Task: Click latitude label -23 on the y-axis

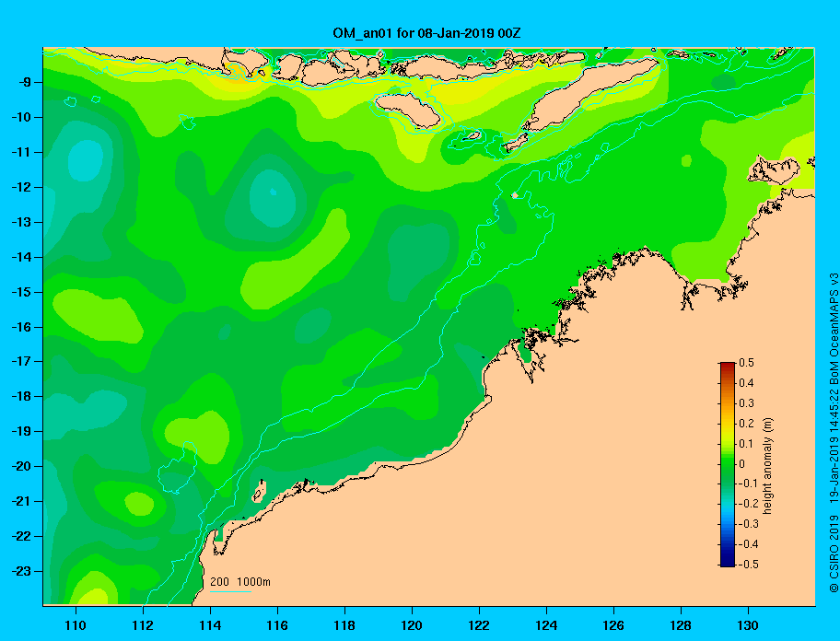Action: point(20,571)
